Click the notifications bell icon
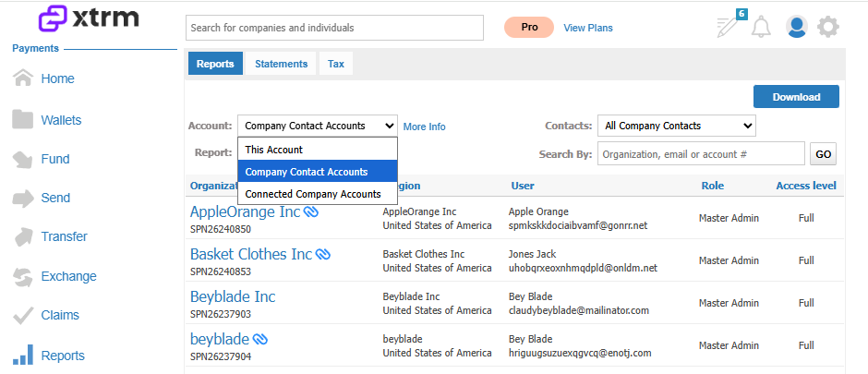Viewport: 868px width, 374px height. [761, 27]
